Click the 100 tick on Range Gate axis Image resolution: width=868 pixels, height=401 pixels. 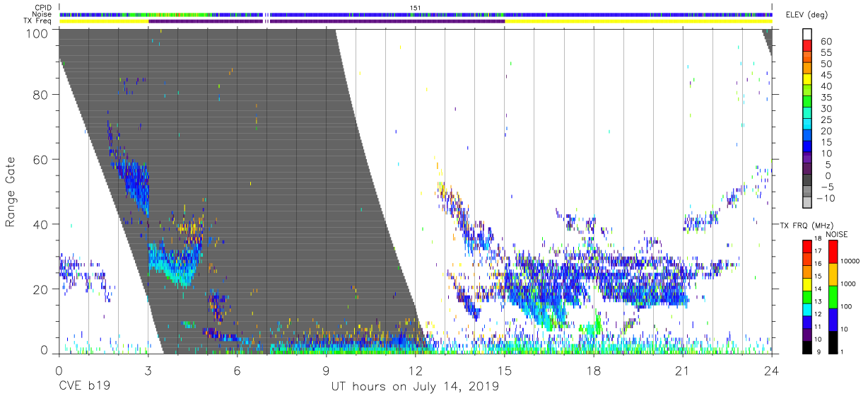(x=37, y=33)
